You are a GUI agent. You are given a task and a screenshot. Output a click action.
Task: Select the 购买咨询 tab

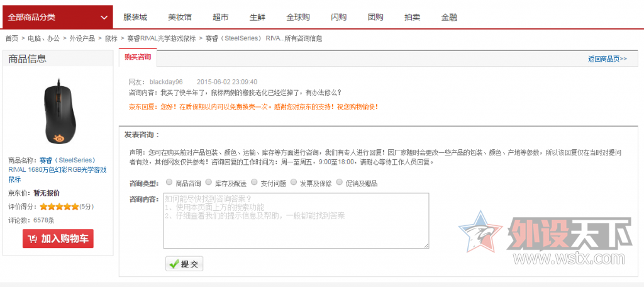pyautogui.click(x=138, y=57)
